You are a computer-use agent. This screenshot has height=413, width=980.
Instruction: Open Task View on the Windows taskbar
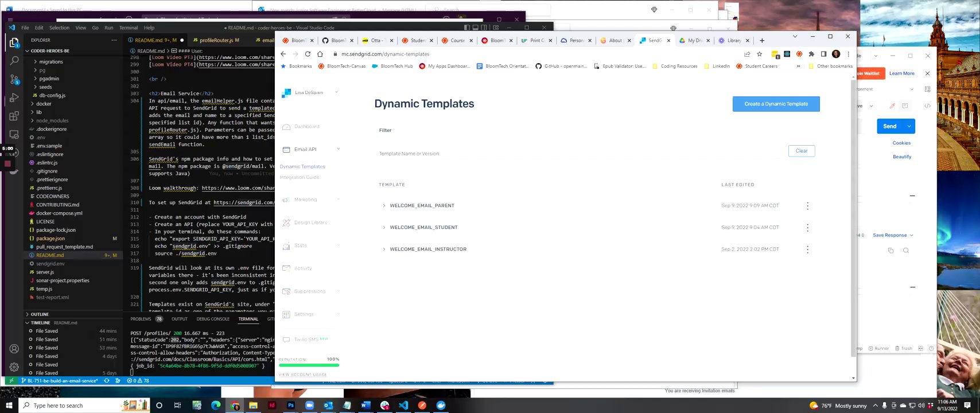pyautogui.click(x=177, y=406)
